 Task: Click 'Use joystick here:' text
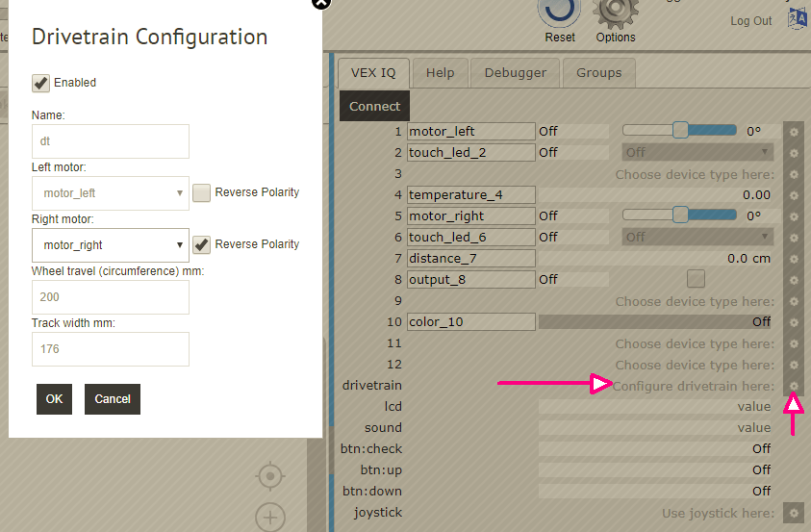[x=719, y=514]
